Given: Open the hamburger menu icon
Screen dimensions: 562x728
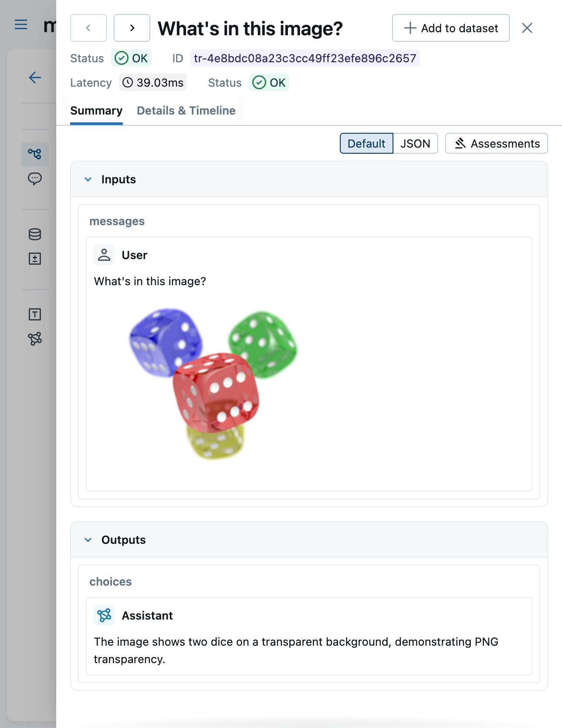Looking at the screenshot, I should tap(21, 25).
